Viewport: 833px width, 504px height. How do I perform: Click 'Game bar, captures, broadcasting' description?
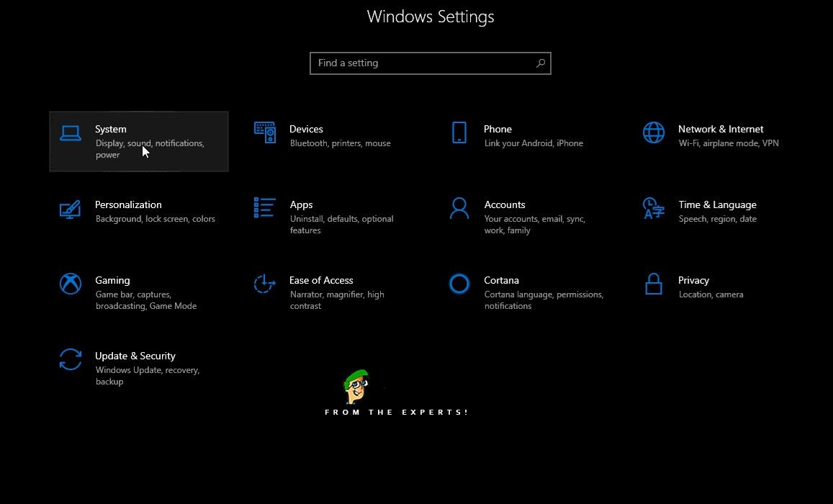click(x=146, y=300)
